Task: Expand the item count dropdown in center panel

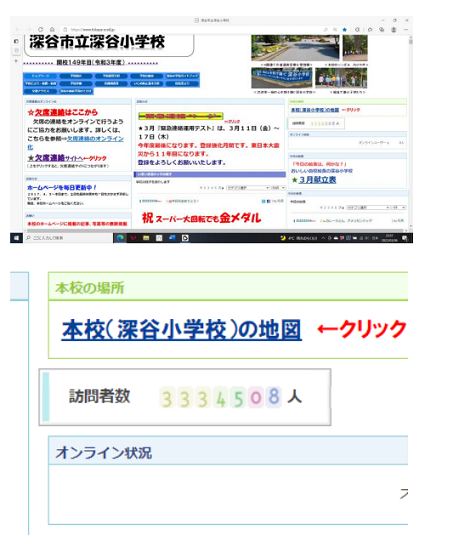Action: tap(278, 188)
